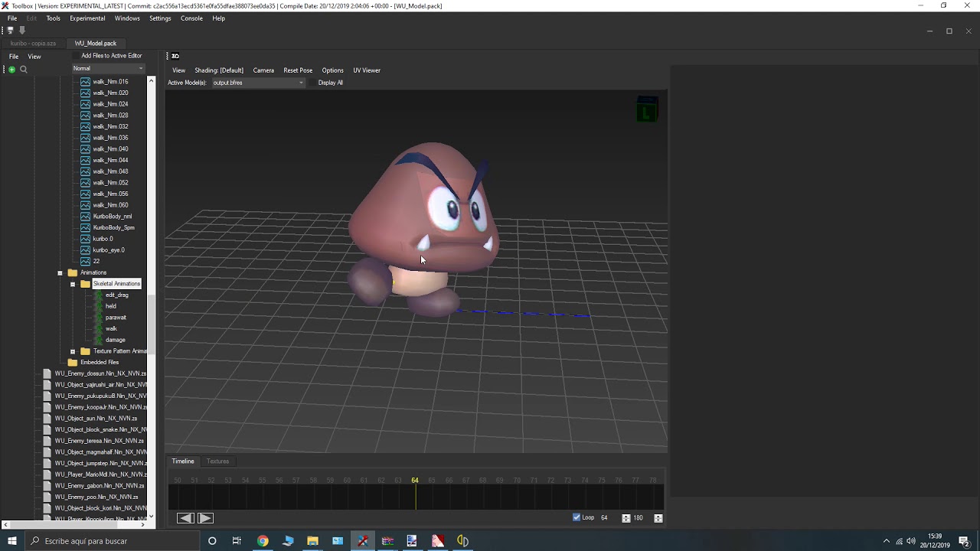
Task: Select the held skeletal animation
Action: (x=111, y=306)
